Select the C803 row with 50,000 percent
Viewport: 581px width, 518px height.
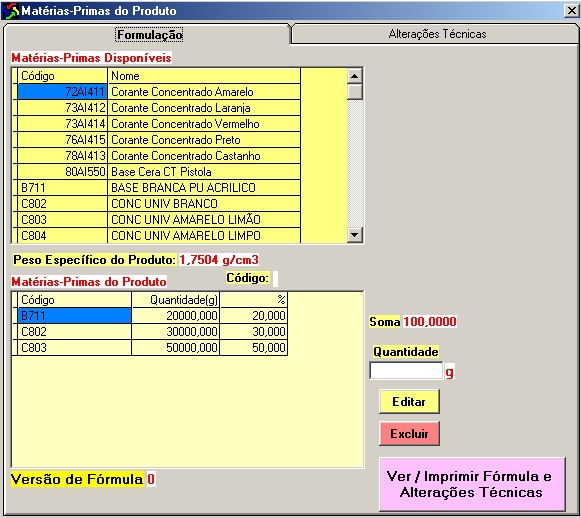150,348
